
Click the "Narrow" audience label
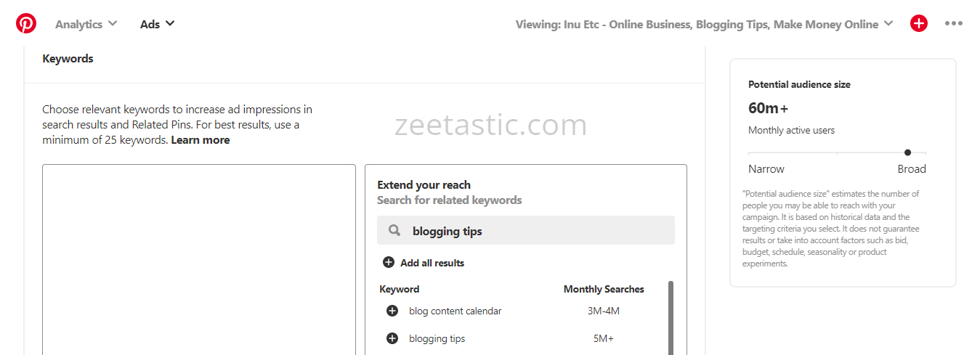(x=766, y=168)
